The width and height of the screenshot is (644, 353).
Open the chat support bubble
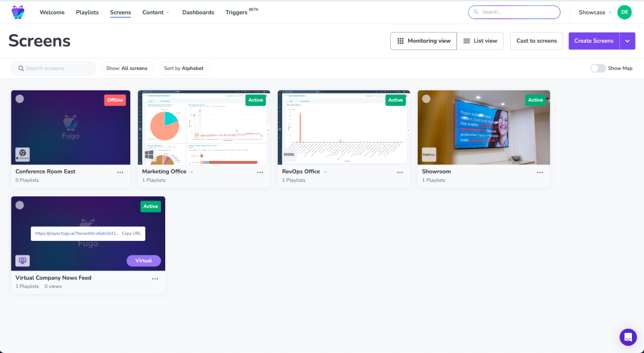pos(628,337)
